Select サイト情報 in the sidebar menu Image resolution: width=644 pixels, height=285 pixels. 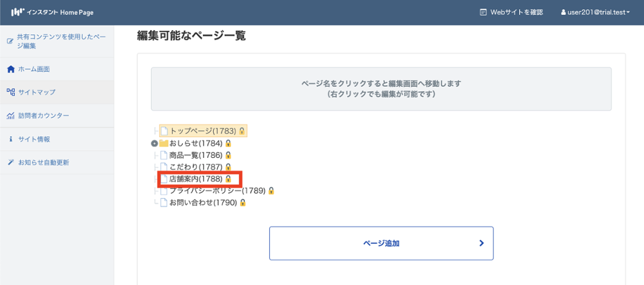point(34,139)
